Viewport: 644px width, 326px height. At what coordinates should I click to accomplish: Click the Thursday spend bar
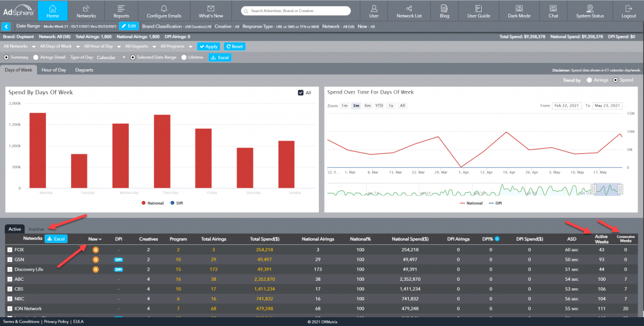162,151
